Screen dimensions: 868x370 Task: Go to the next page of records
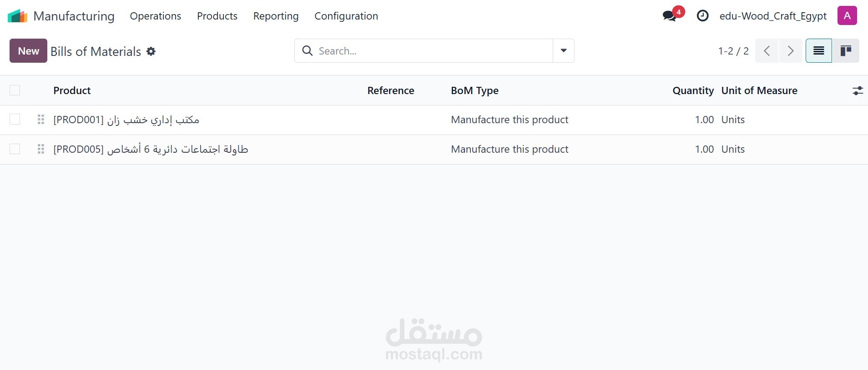pos(791,51)
